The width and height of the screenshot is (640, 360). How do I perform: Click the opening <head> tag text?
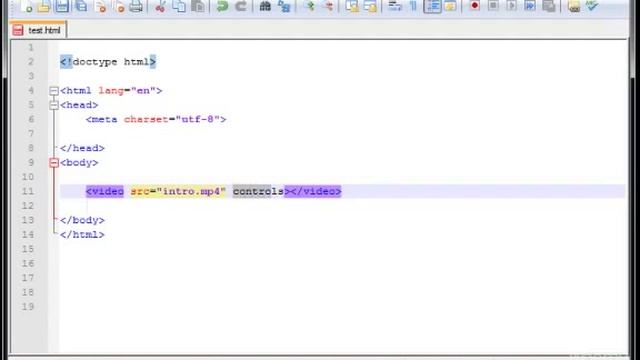(x=79, y=105)
